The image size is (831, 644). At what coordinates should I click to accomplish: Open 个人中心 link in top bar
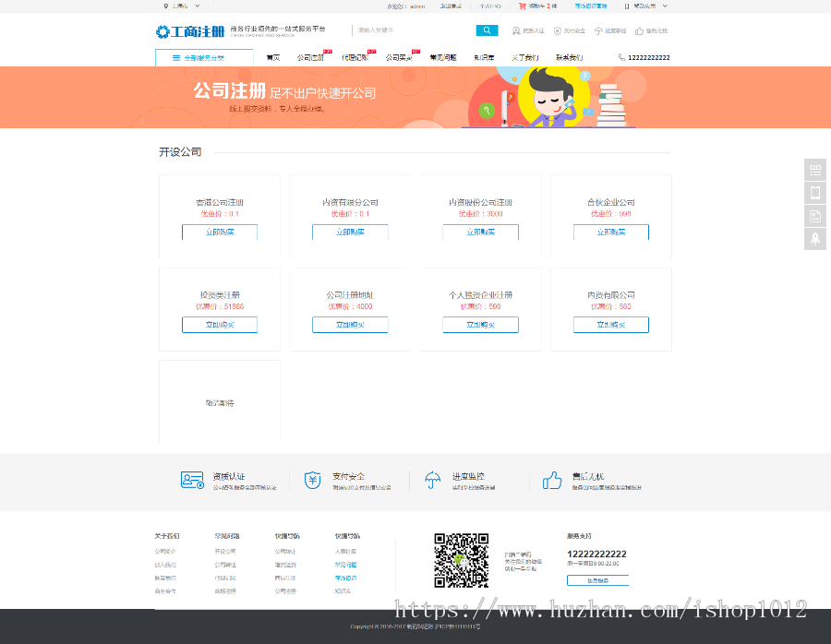click(490, 6)
